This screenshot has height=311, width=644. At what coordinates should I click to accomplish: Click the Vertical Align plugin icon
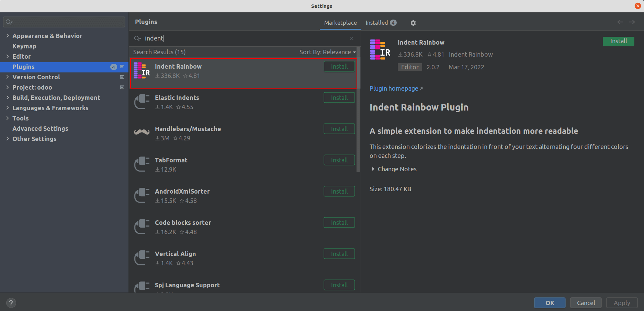142,258
